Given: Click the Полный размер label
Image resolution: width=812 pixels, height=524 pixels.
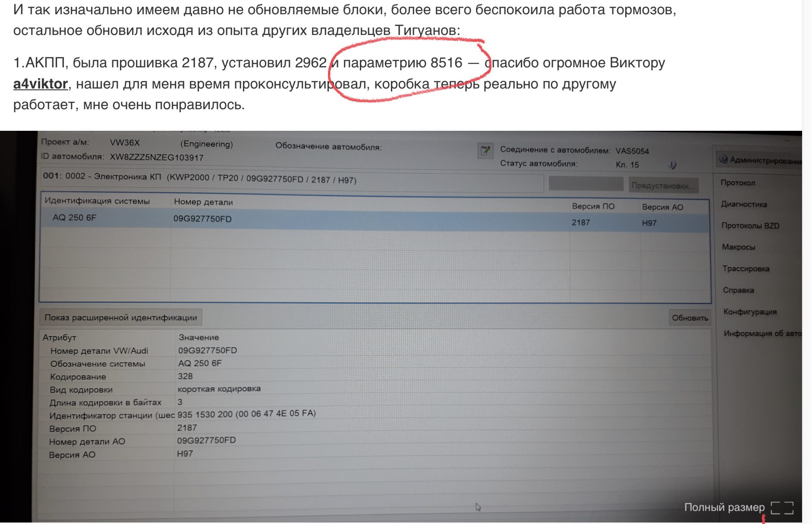Looking at the screenshot, I should (x=724, y=508).
